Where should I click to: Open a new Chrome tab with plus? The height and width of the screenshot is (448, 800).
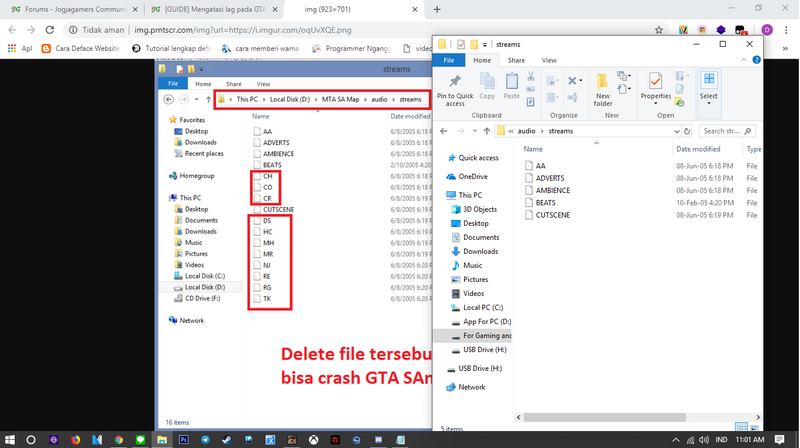click(x=437, y=9)
